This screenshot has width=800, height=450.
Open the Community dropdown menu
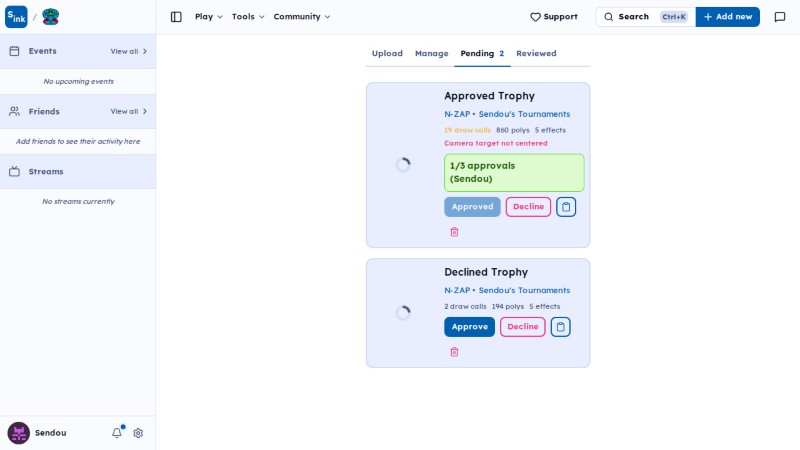(x=302, y=17)
